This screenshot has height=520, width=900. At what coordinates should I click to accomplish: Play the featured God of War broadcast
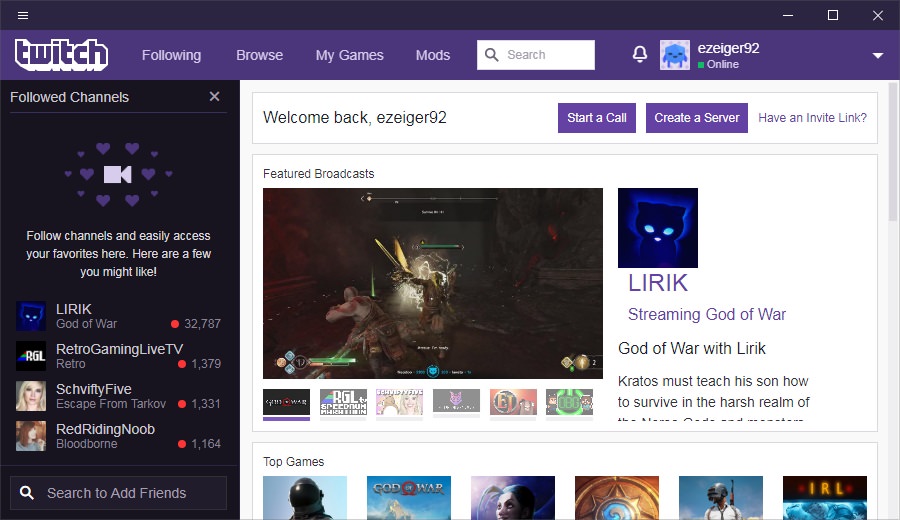(x=433, y=284)
